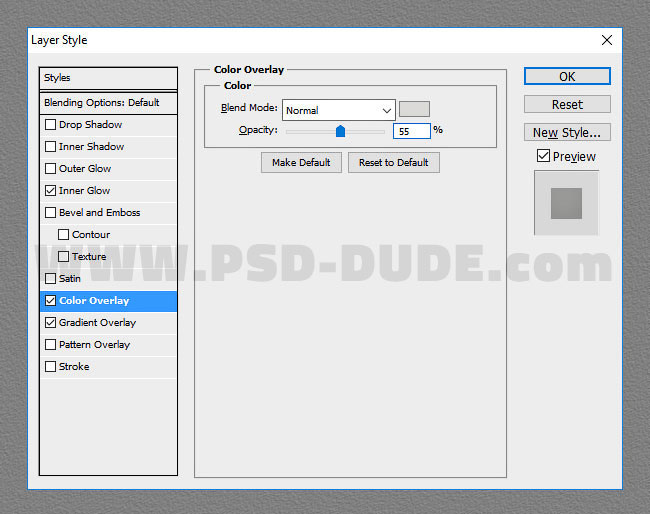Image resolution: width=650 pixels, height=514 pixels.
Task: Tick the Outer Glow checkbox
Action: (50, 168)
